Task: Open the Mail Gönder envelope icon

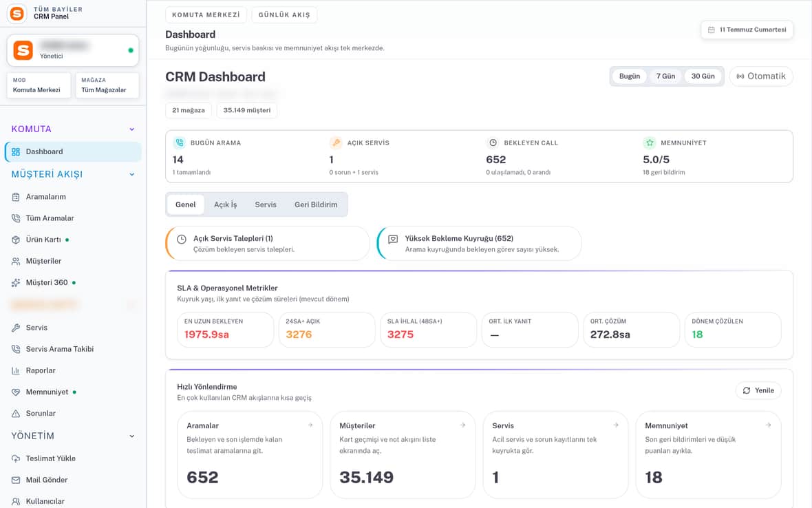Action: pos(16,480)
